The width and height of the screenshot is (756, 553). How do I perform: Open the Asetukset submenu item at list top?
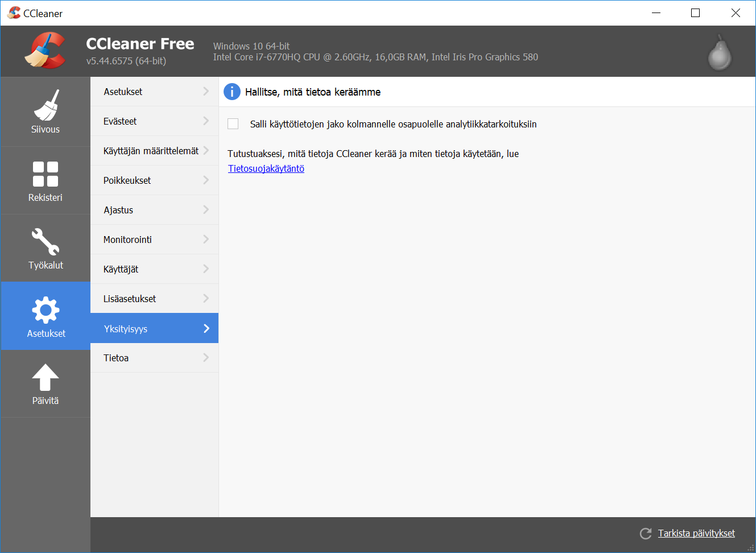pos(154,92)
